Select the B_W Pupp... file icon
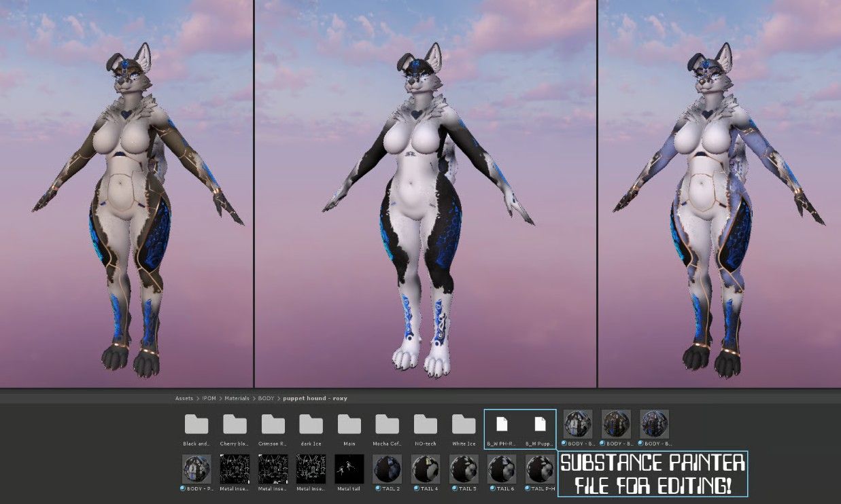The height and width of the screenshot is (504, 841). click(x=540, y=425)
